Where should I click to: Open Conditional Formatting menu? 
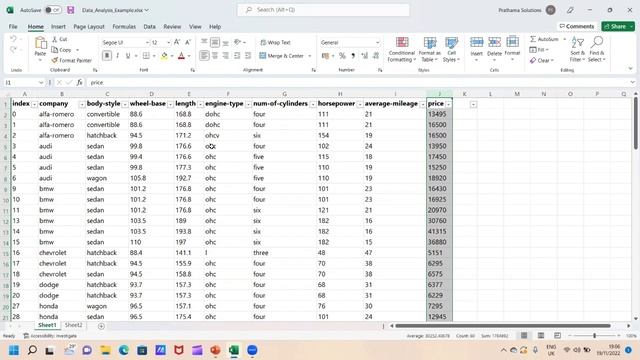tap(402, 49)
